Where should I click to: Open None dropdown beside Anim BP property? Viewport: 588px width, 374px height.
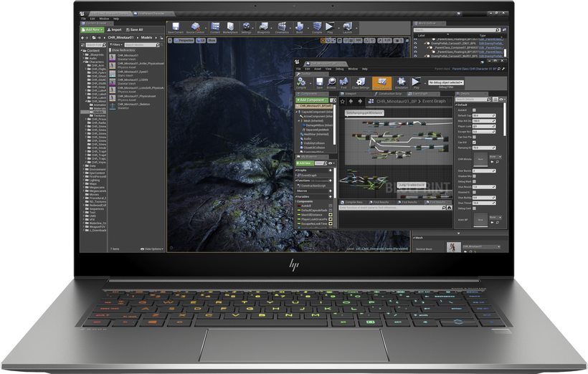coord(495,217)
